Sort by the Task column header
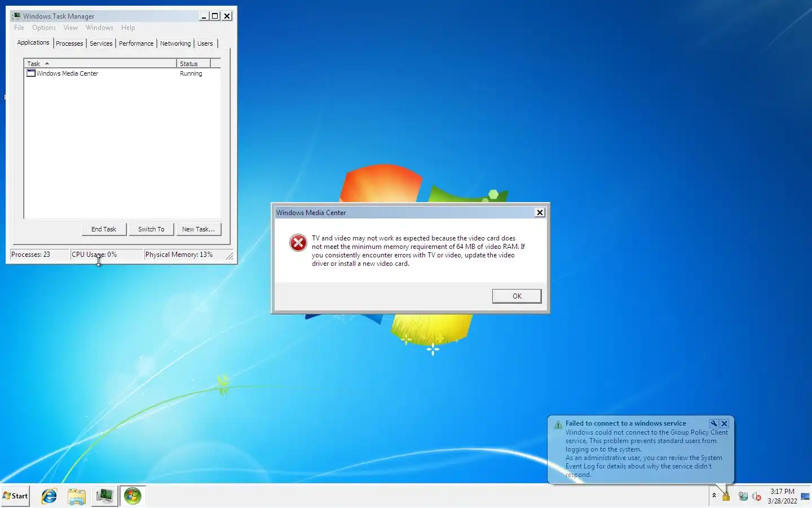 pyautogui.click(x=100, y=64)
